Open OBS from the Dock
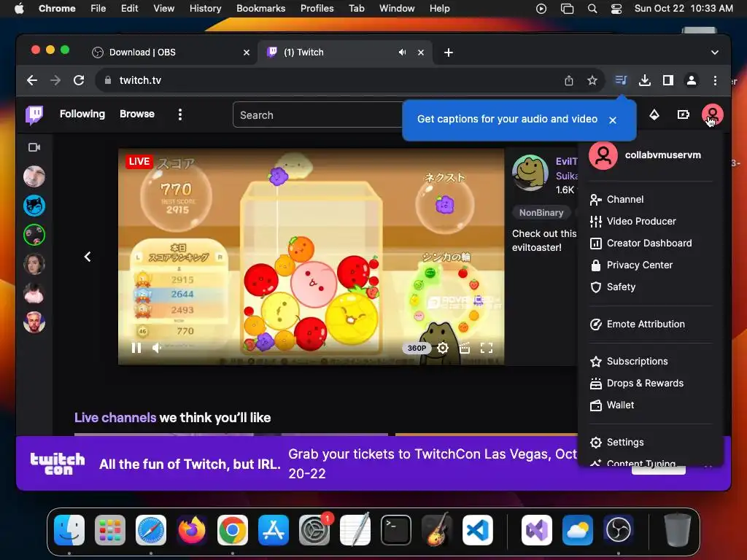747x560 pixels. (x=619, y=530)
